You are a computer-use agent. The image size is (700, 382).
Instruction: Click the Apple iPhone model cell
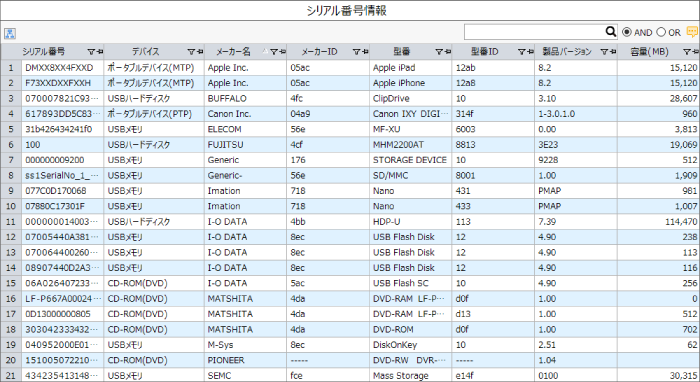pos(411,83)
